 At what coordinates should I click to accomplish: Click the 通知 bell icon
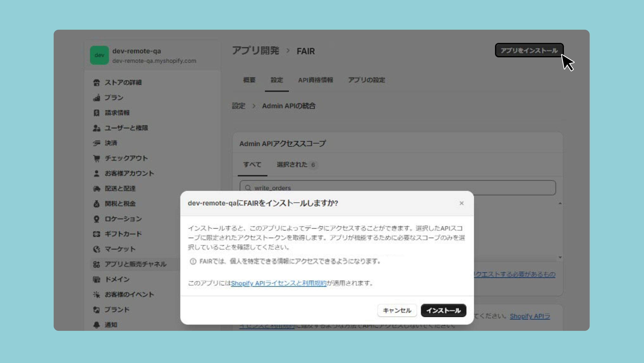tap(97, 325)
